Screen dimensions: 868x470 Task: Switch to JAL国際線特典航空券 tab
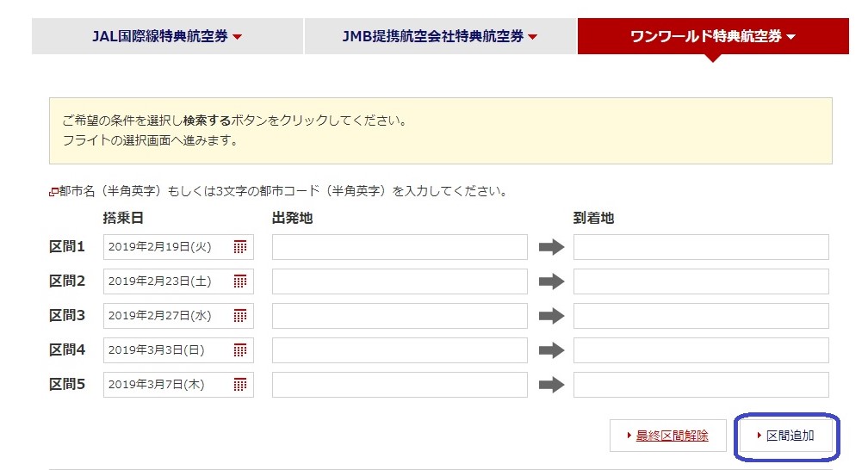[167, 36]
